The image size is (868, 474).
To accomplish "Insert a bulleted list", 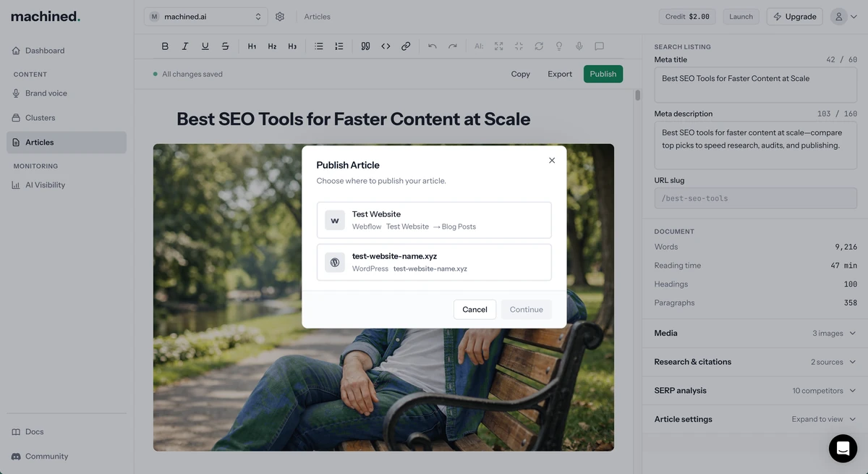I will coord(319,46).
